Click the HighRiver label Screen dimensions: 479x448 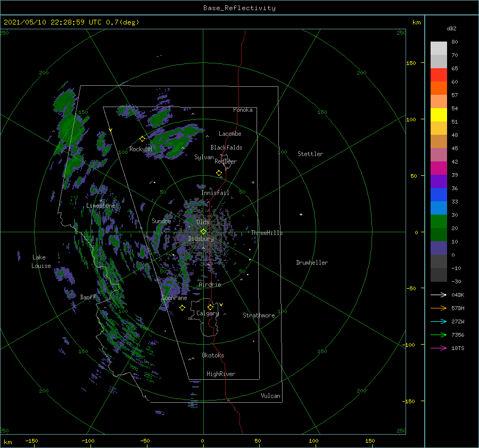coord(221,374)
